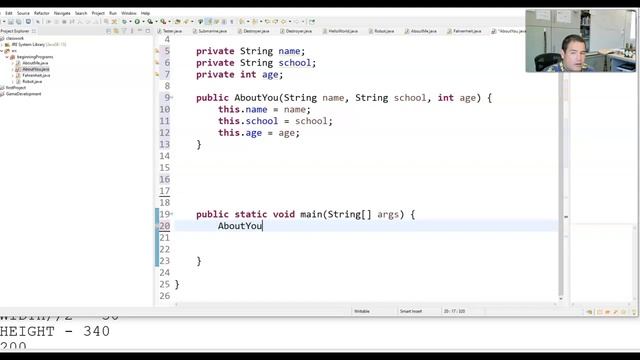This screenshot has height=360, width=640.
Task: Click the Writable status bar entry
Action: click(362, 311)
